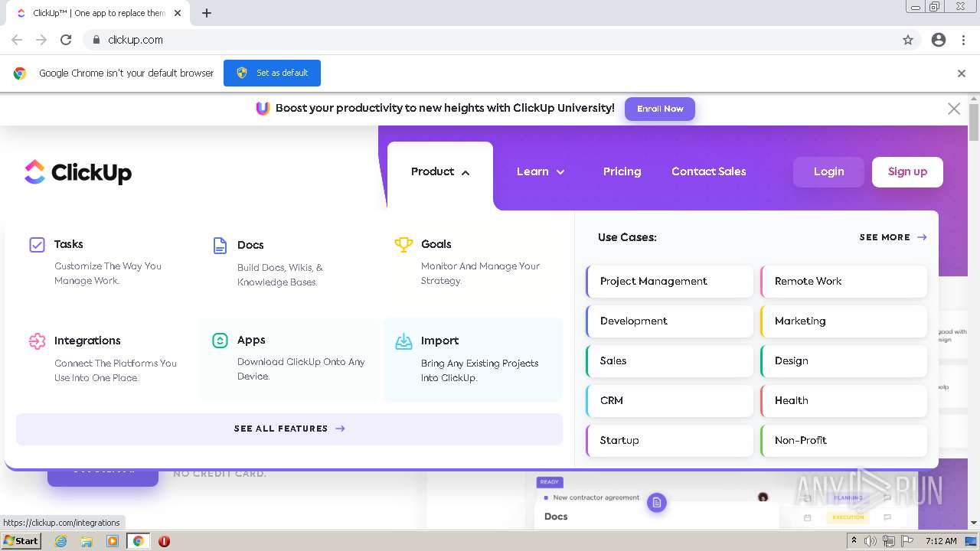The height and width of the screenshot is (551, 980).
Task: Click the page vertical scrollbar thumb
Action: (x=974, y=122)
